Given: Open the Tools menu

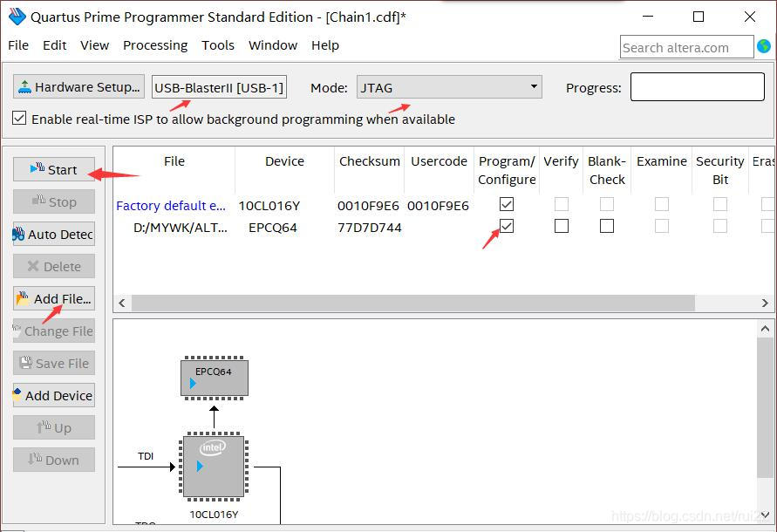Looking at the screenshot, I should point(217,45).
